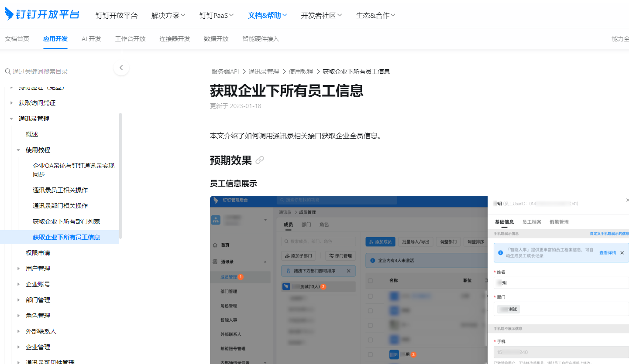The height and width of the screenshot is (364, 629).
Task: Tick the checkbox for the 玥 member row
Action: tap(370, 354)
